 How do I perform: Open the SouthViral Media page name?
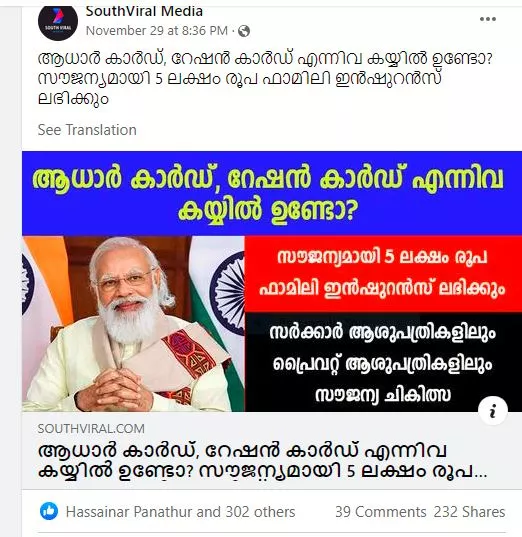click(144, 11)
